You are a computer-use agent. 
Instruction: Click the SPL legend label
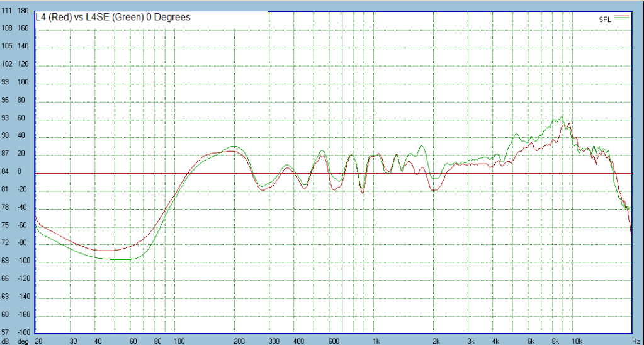[605, 20]
